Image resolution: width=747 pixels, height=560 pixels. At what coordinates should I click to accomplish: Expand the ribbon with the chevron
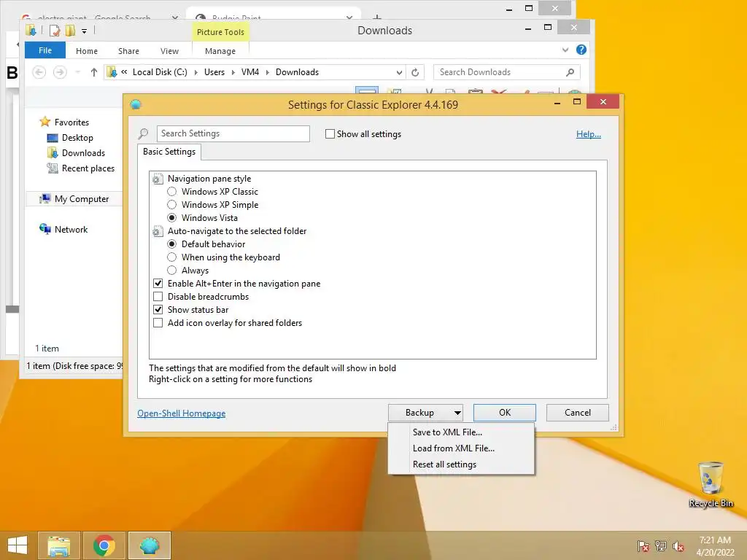[x=565, y=50]
